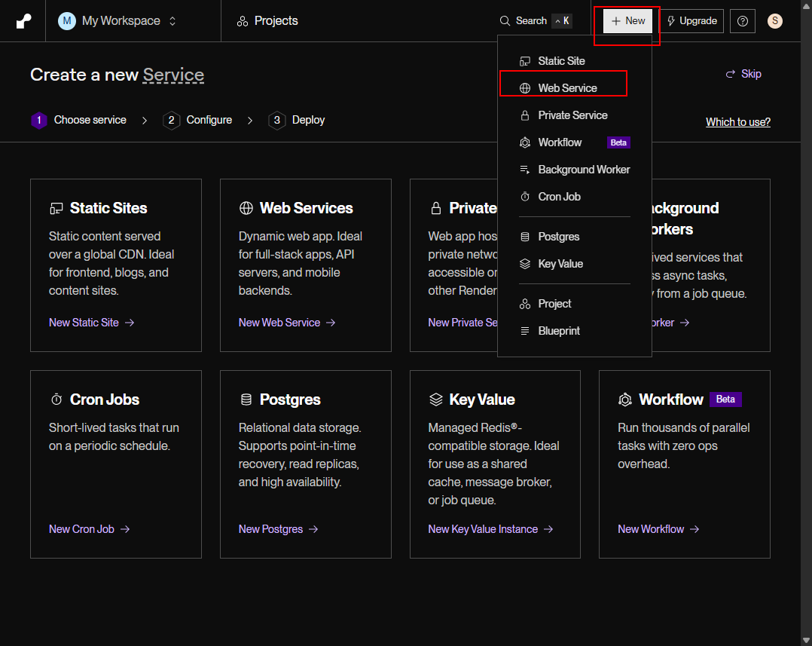Open the Which to use? link
The height and width of the screenshot is (646, 812).
click(x=738, y=122)
